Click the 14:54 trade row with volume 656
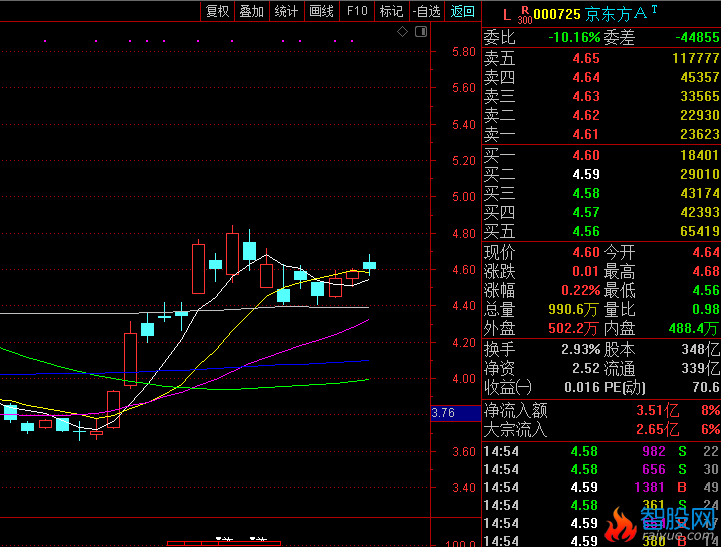Screen dimensions: 721x547 601,469
